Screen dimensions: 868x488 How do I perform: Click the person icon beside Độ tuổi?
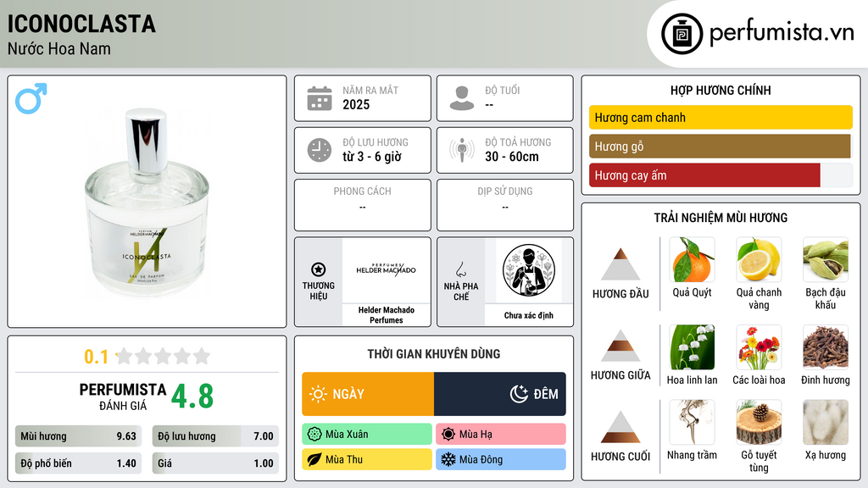(x=462, y=98)
